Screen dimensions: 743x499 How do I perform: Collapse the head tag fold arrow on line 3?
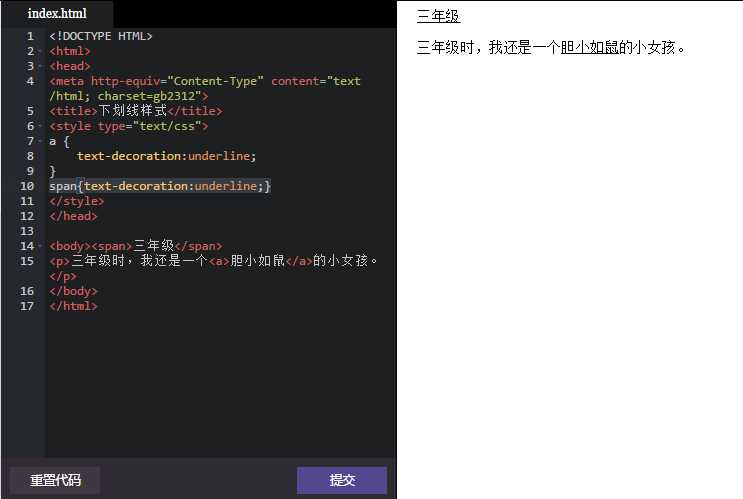coord(40,66)
